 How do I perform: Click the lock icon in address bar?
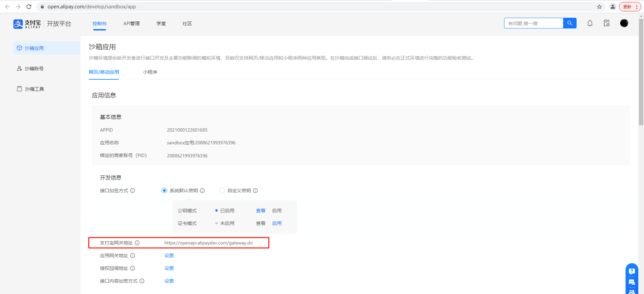42,7
